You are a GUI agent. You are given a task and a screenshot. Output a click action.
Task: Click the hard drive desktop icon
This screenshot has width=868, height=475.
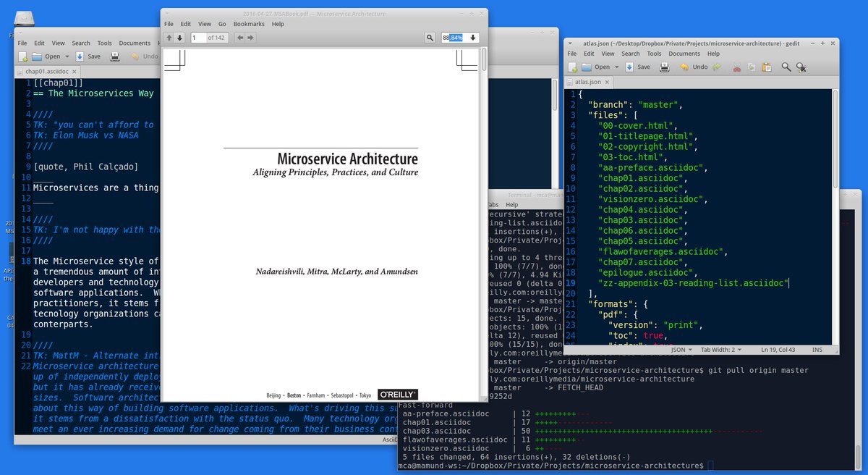tap(23, 17)
